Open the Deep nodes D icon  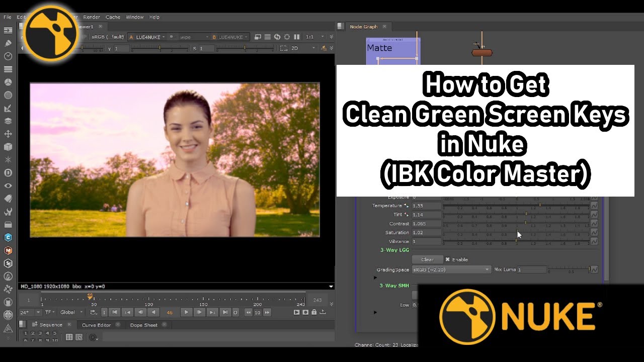8,173
